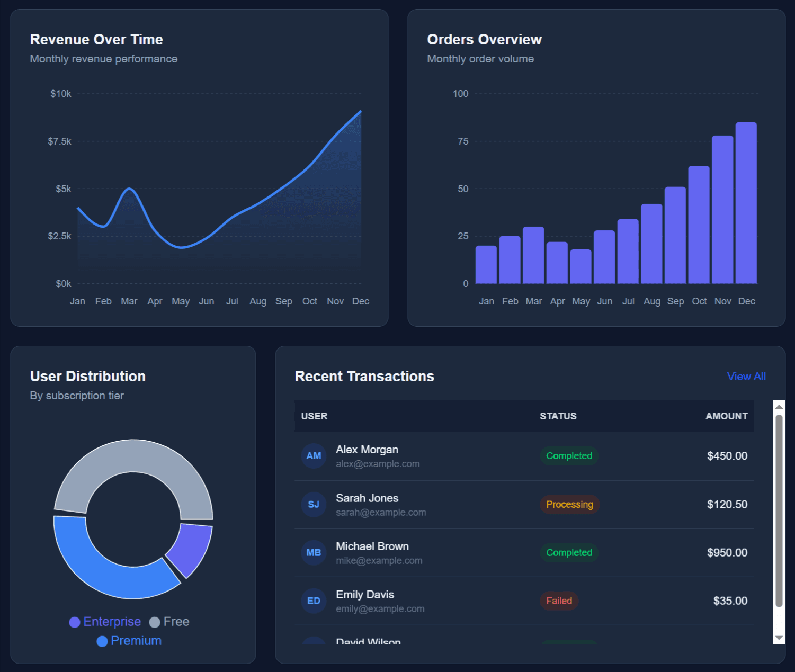Click Alex Morgan's AM avatar icon
Image resolution: width=795 pixels, height=672 pixels.
(x=314, y=455)
